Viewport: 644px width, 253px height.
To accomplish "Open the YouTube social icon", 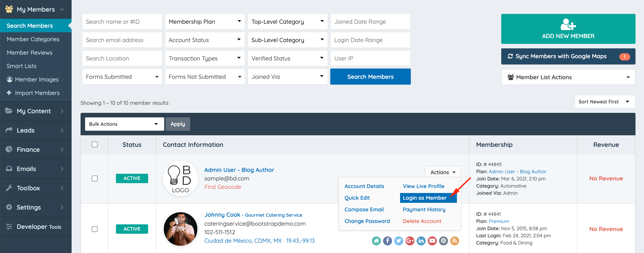I will click(432, 241).
